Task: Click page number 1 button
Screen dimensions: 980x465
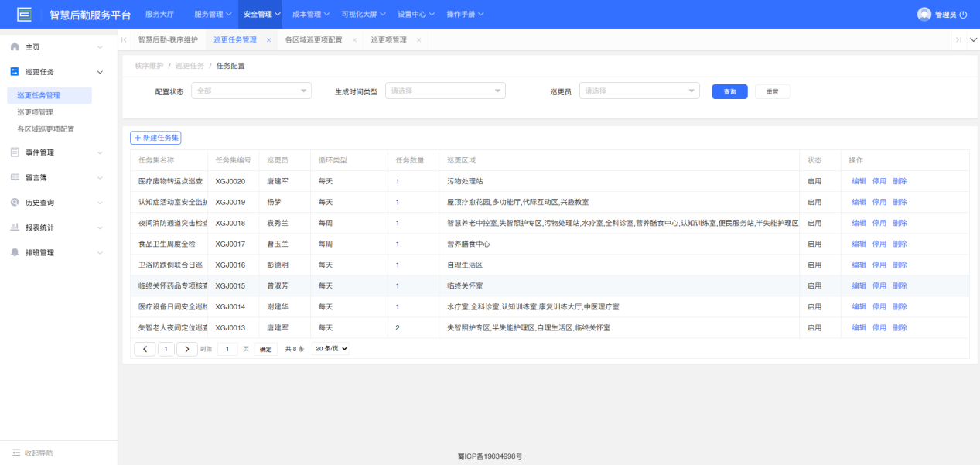Action: pyautogui.click(x=166, y=349)
